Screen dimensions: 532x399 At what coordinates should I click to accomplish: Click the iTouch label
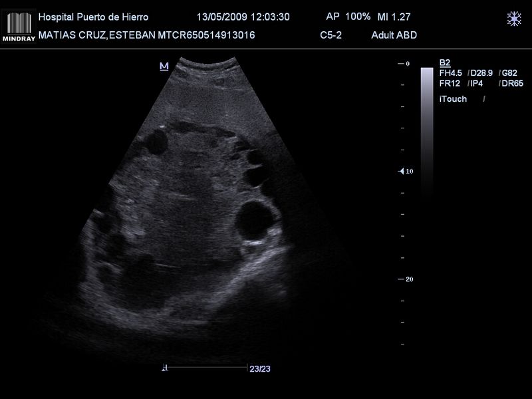coord(453,99)
